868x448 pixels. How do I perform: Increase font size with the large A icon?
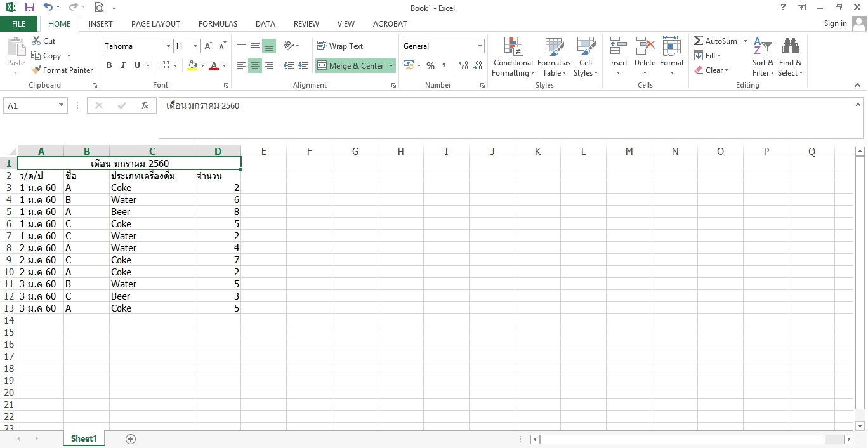click(x=208, y=46)
